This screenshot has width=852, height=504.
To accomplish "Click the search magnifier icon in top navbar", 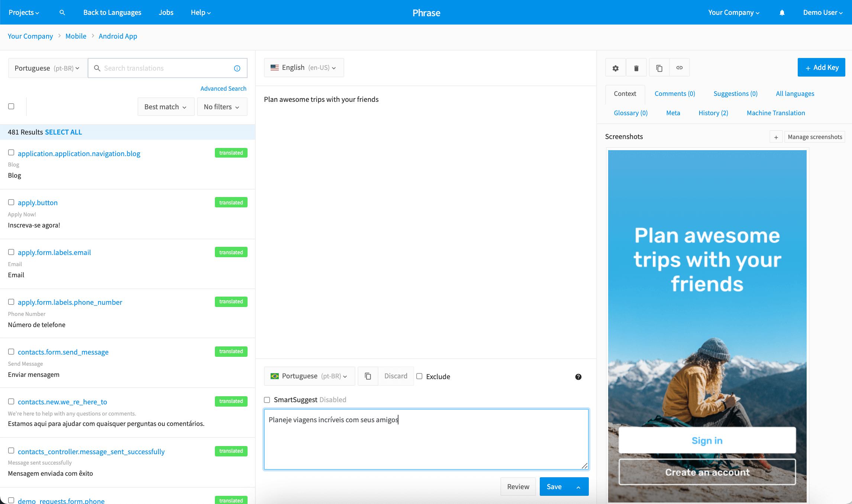I will (62, 13).
